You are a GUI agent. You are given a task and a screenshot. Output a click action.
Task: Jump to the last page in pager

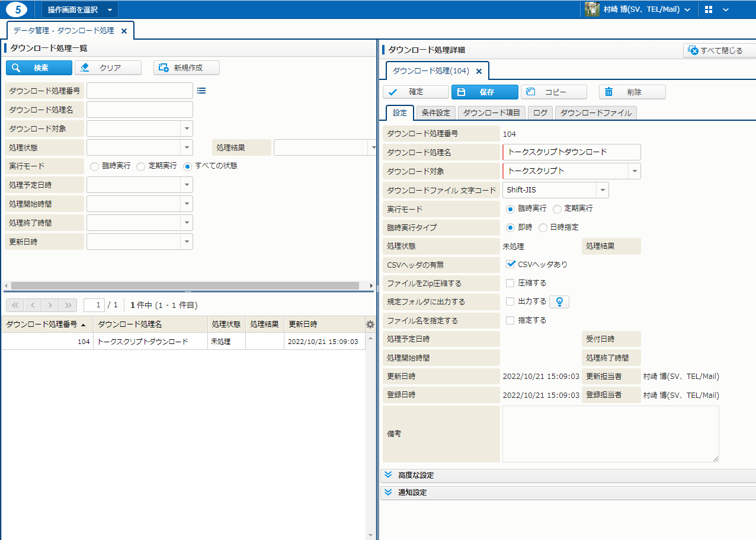click(x=68, y=305)
